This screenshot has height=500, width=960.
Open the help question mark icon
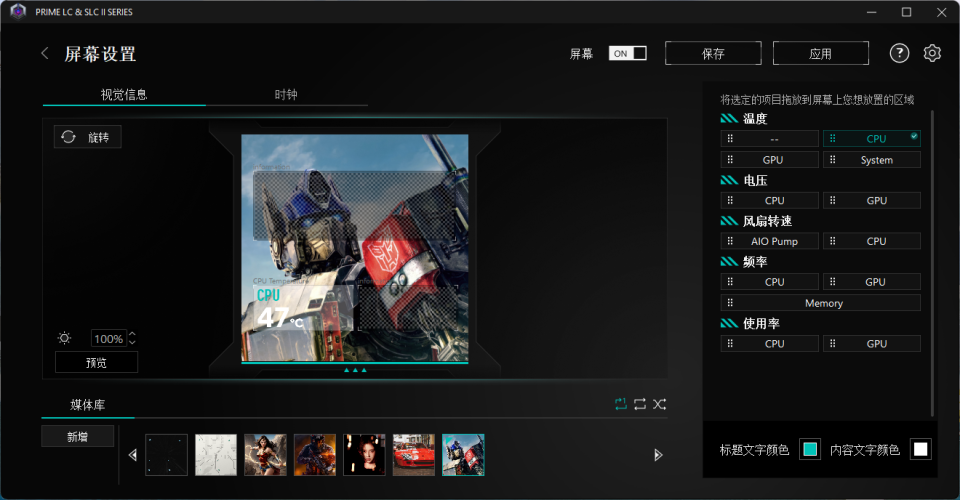[x=899, y=53]
